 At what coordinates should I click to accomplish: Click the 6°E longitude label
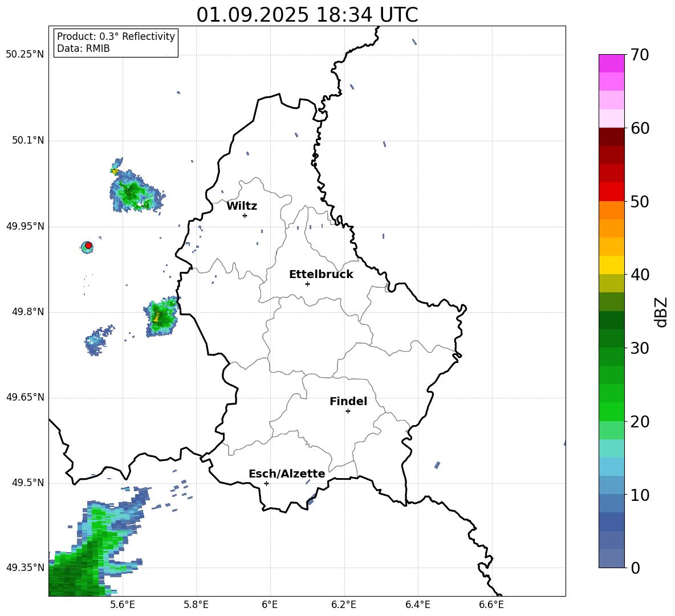(270, 605)
